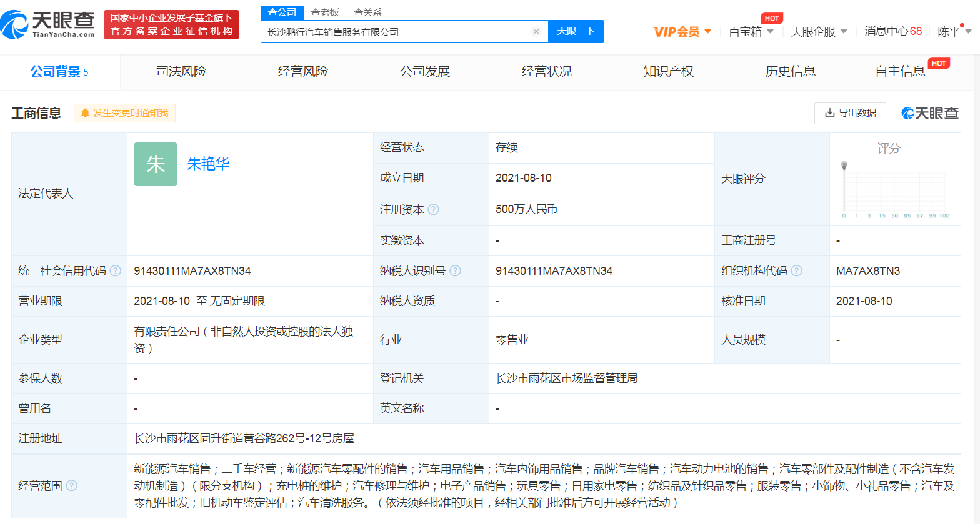Click the 天眼一下 search button
980x524 pixels.
click(576, 32)
